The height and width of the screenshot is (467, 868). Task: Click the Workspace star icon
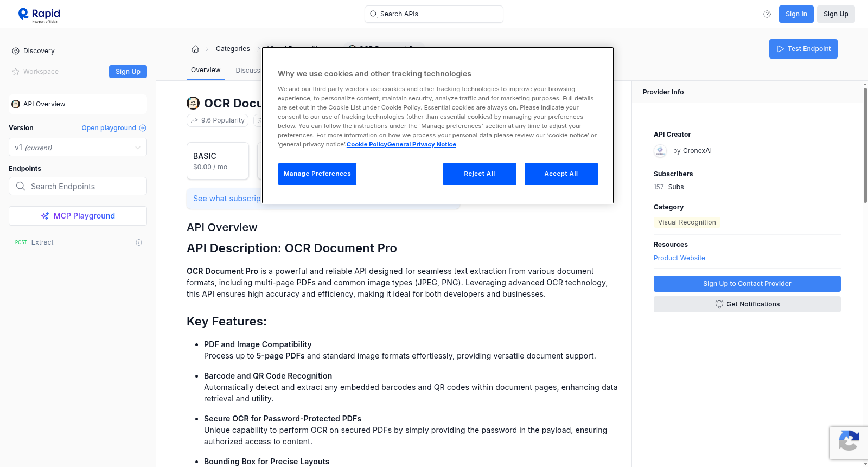[x=16, y=72]
